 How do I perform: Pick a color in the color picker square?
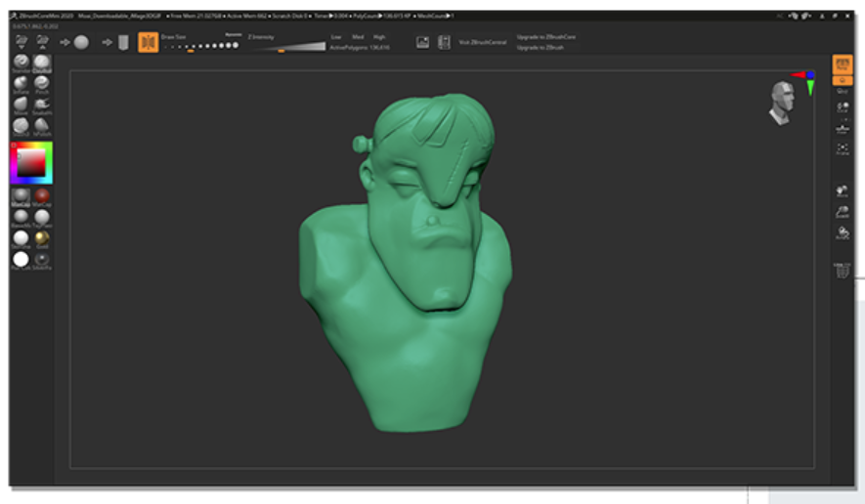coord(32,160)
